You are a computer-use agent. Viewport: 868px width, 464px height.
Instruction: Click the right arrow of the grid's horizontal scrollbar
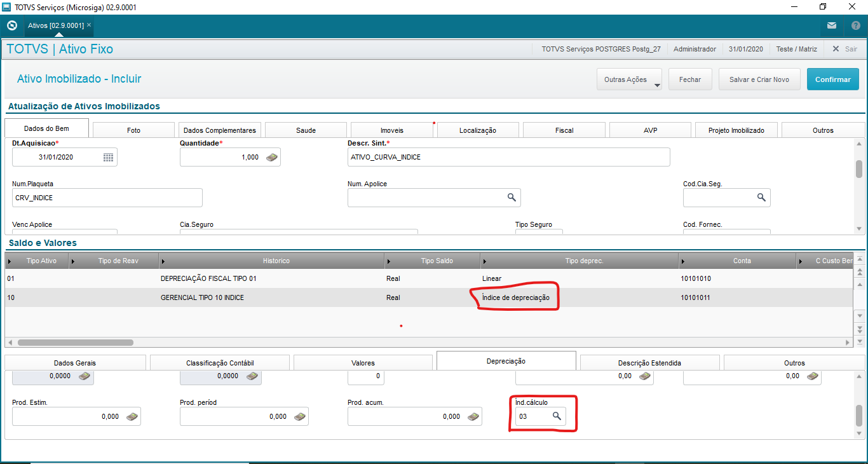tap(848, 342)
